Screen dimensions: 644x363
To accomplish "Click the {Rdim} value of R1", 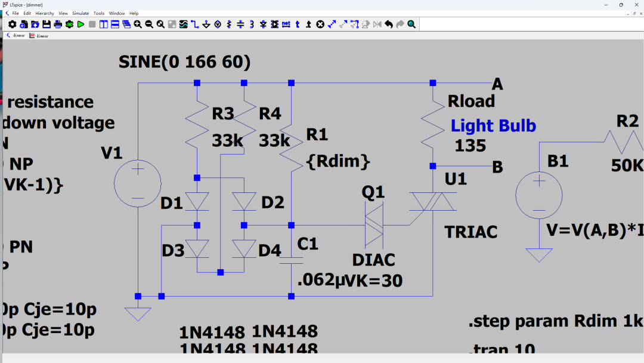I will coord(338,161).
